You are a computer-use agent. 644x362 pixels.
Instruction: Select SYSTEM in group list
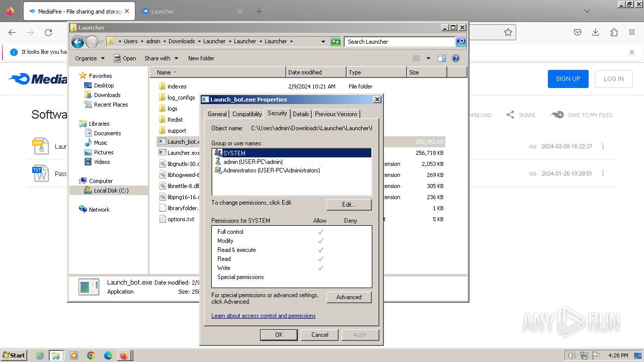291,153
